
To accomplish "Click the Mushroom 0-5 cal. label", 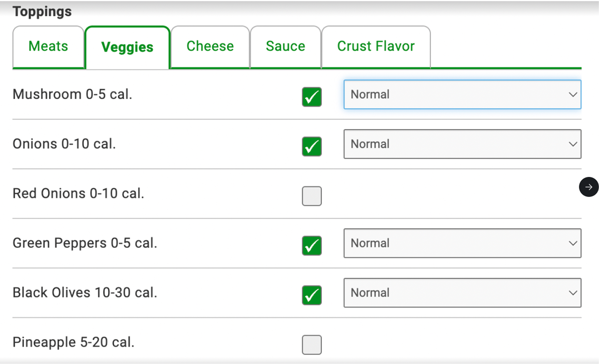I will [73, 94].
